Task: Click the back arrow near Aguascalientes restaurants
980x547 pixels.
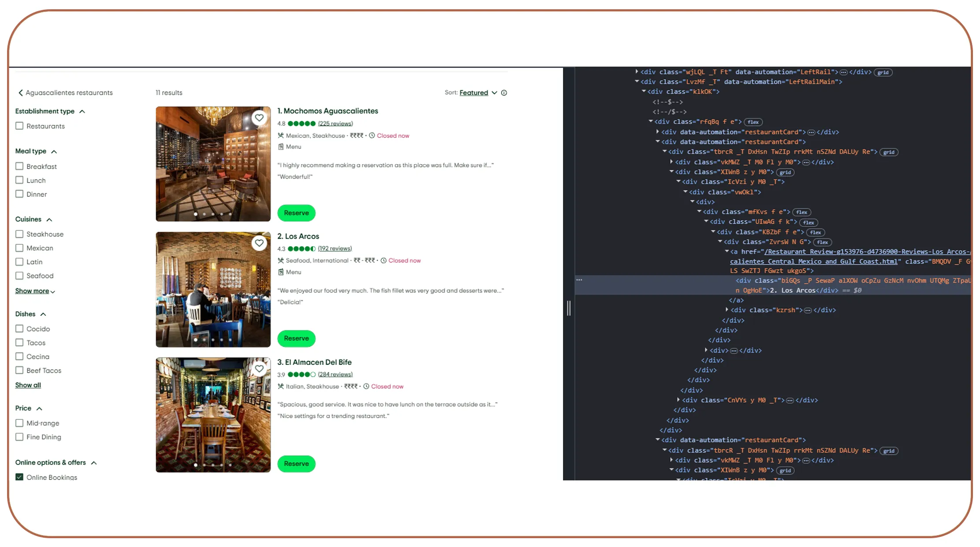Action: click(20, 92)
